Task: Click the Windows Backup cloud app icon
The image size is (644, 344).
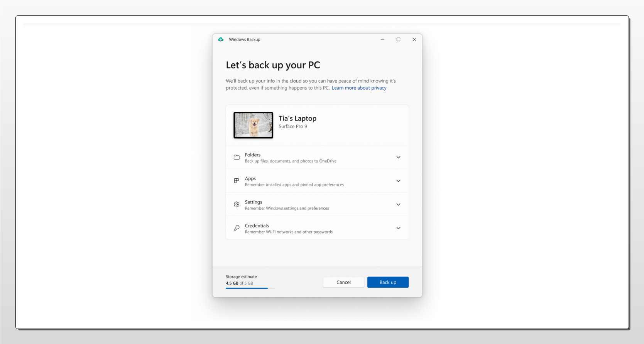Action: (x=221, y=39)
